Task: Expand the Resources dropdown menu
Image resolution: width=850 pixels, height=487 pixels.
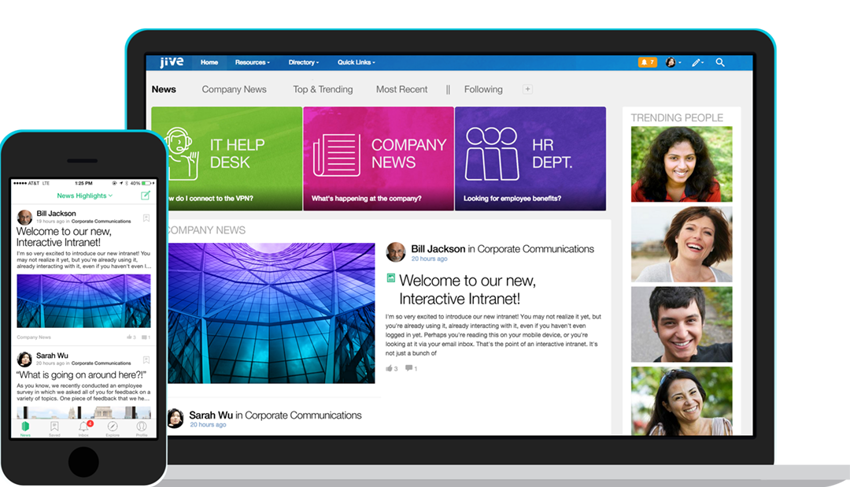Action: coord(251,62)
